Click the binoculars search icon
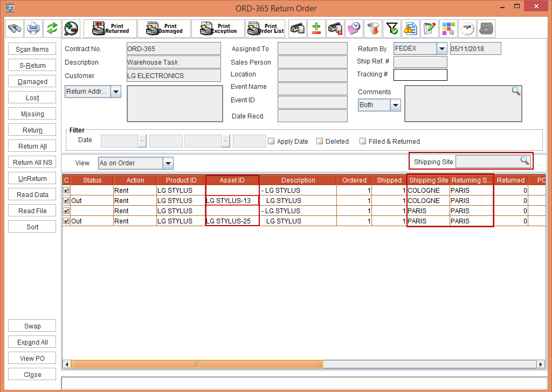This screenshot has width=552, height=392. click(x=15, y=28)
